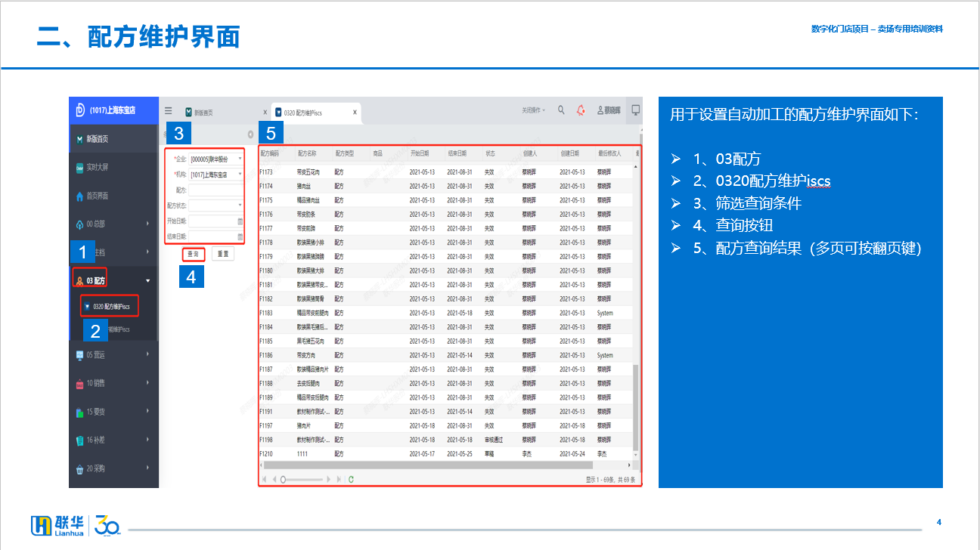The image size is (980, 550).
Task: Close the 0320 配方维护iscs tab
Action: coord(355,113)
